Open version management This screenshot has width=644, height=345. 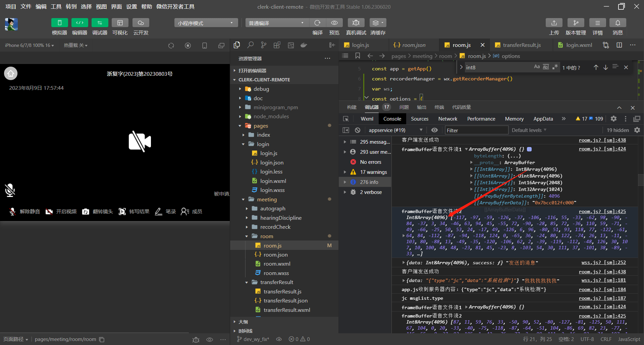pos(576,23)
